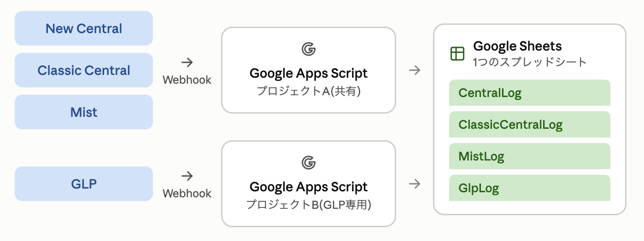
Task: Select the Classic Central source box
Action: coord(84,70)
